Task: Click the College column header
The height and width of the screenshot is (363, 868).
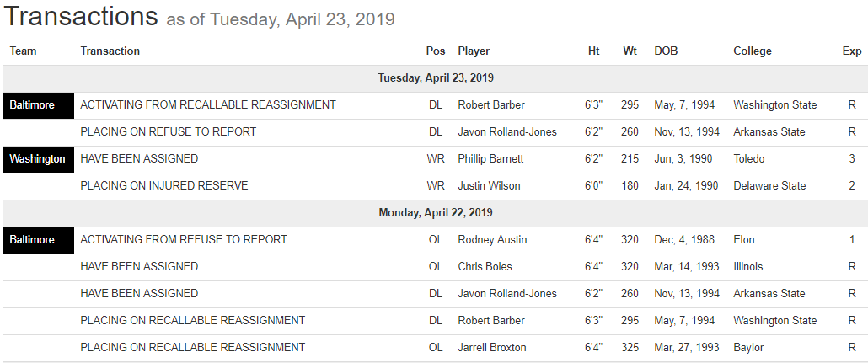Action: [x=752, y=51]
